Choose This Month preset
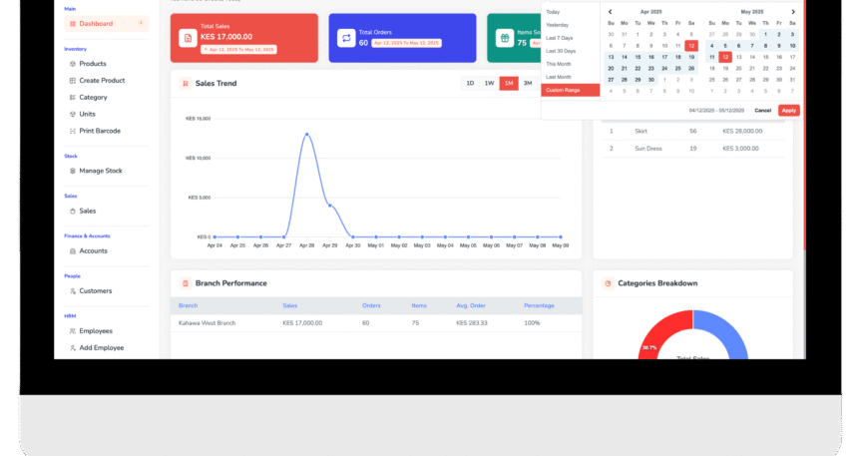The image size is (868, 456). [x=570, y=64]
